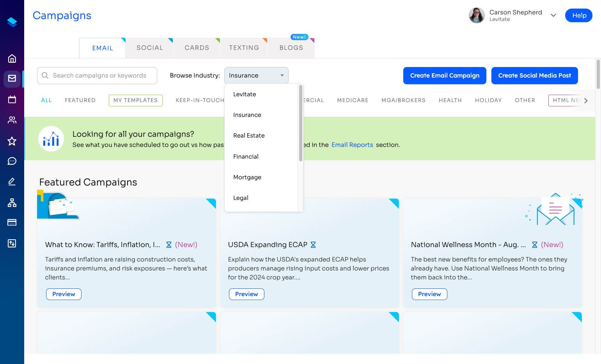Viewport: 601px width, 364px height.
Task: Choose Mortgage from industry list
Action: 247,177
